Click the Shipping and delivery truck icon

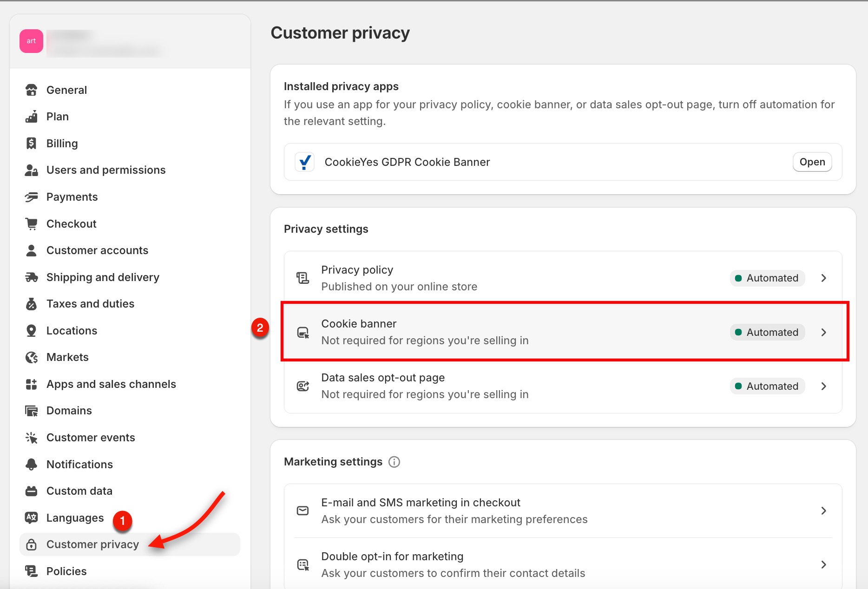pos(31,277)
